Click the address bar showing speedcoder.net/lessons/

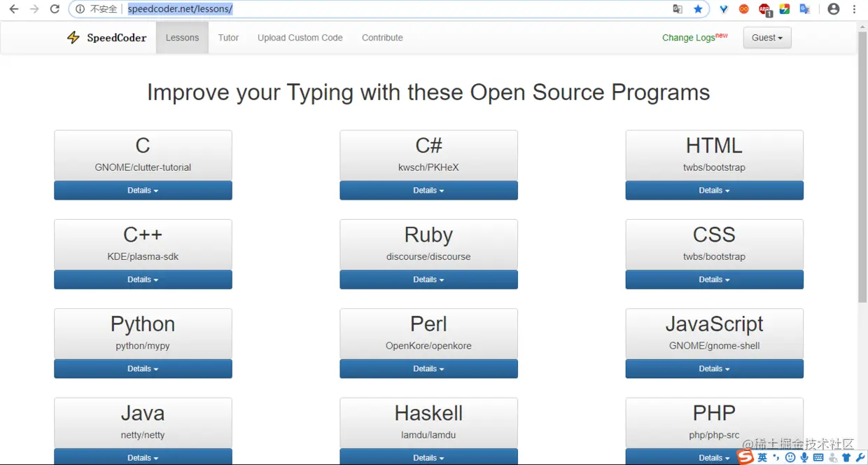[x=388, y=9]
